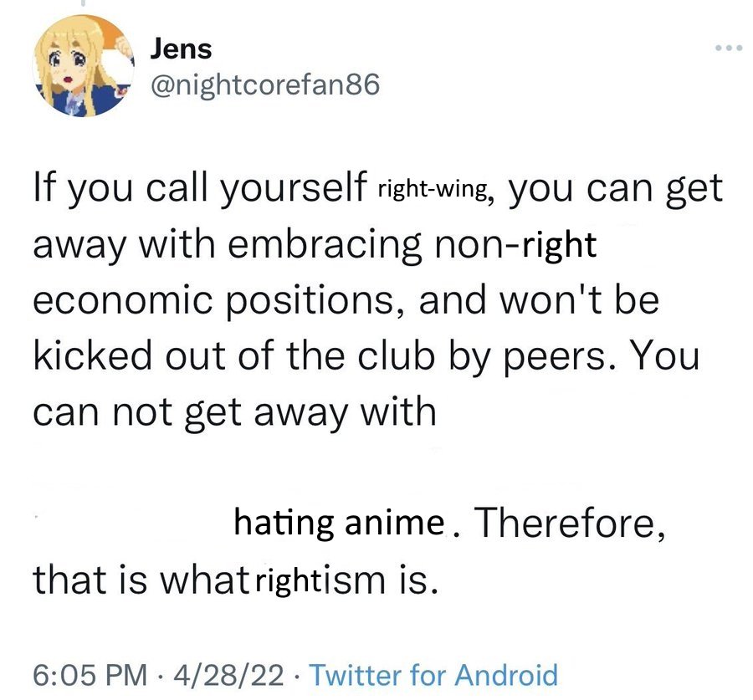Image resolution: width=753 pixels, height=700 pixels.
Task: Click 'won't be' in tweet text
Action: tap(580, 300)
